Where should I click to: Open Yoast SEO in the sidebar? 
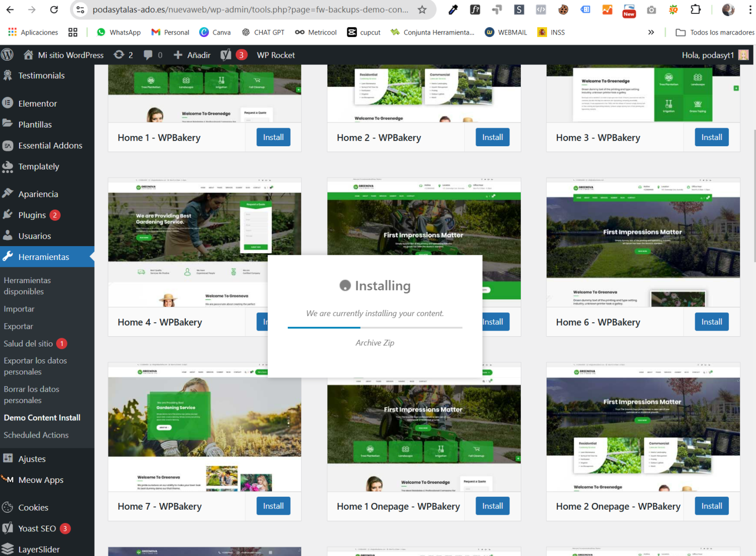(37, 528)
